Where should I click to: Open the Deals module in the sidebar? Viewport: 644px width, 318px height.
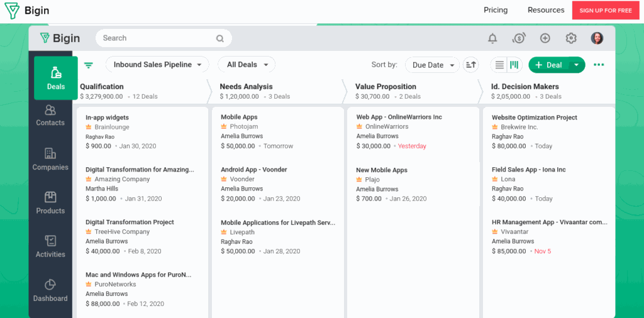[56, 78]
